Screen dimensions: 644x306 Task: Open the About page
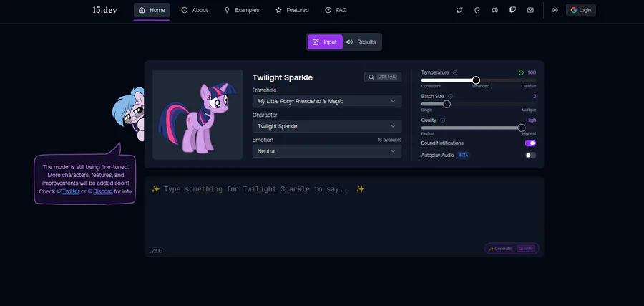tap(195, 10)
